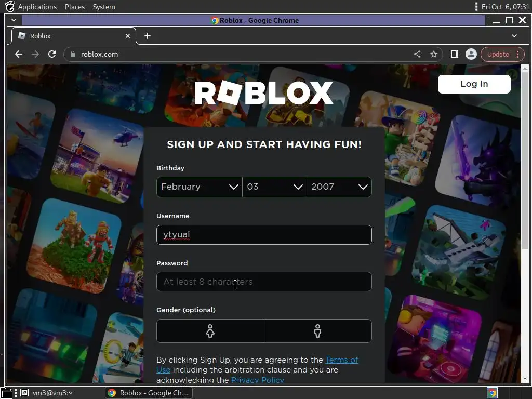Open the Places menu
The width and height of the screenshot is (532, 399).
pyautogui.click(x=75, y=7)
